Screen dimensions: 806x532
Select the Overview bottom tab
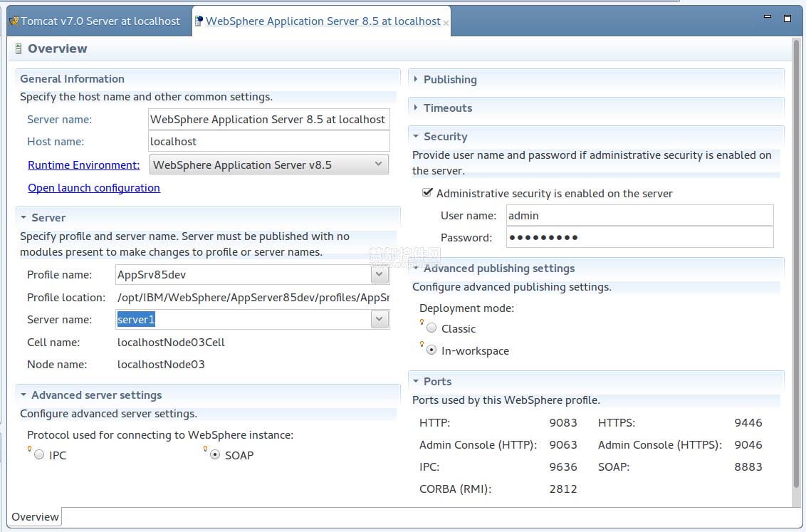tap(35, 517)
